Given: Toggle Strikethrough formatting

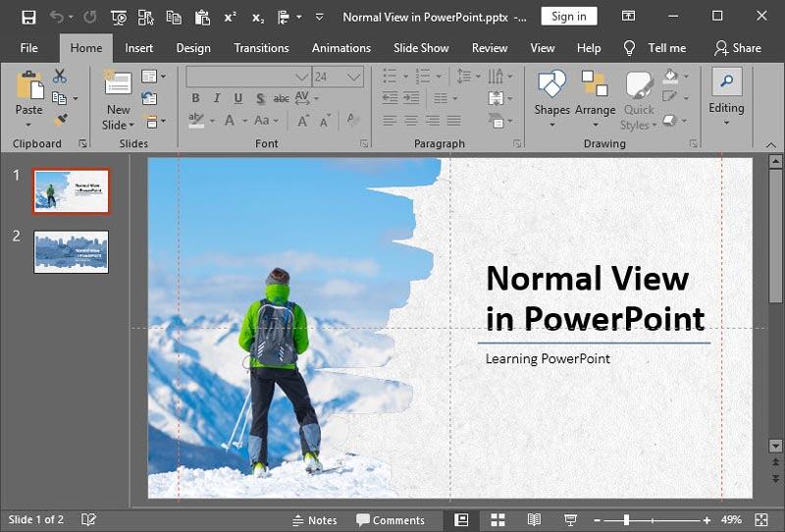Looking at the screenshot, I should pos(281,99).
